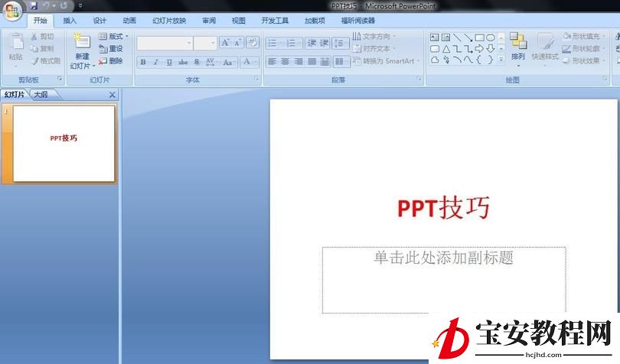Select the oval shape

point(491,37)
